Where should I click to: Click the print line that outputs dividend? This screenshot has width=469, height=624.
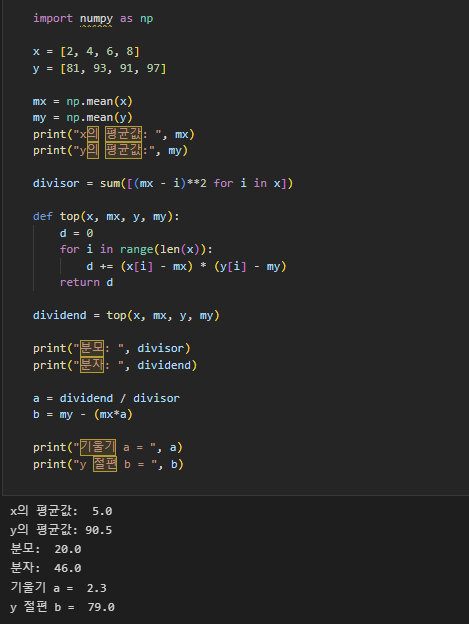pyautogui.click(x=115, y=365)
